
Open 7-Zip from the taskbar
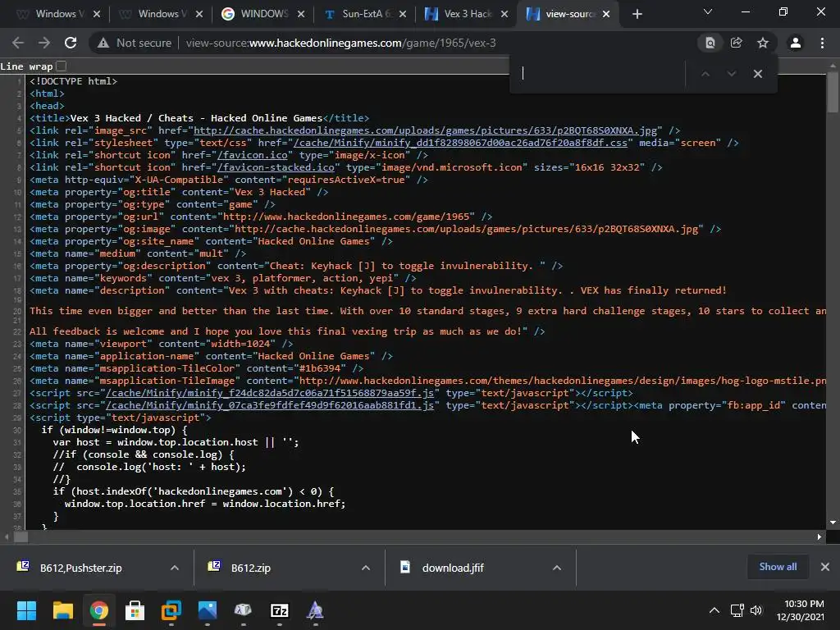click(x=280, y=610)
